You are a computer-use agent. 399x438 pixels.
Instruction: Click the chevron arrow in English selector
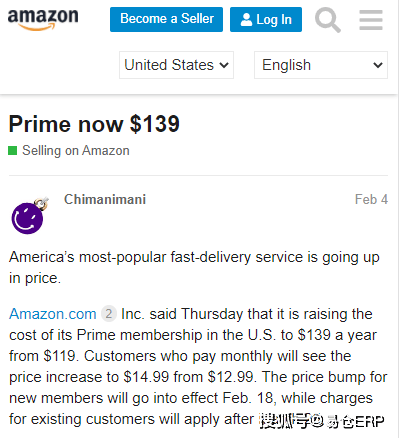click(x=378, y=65)
